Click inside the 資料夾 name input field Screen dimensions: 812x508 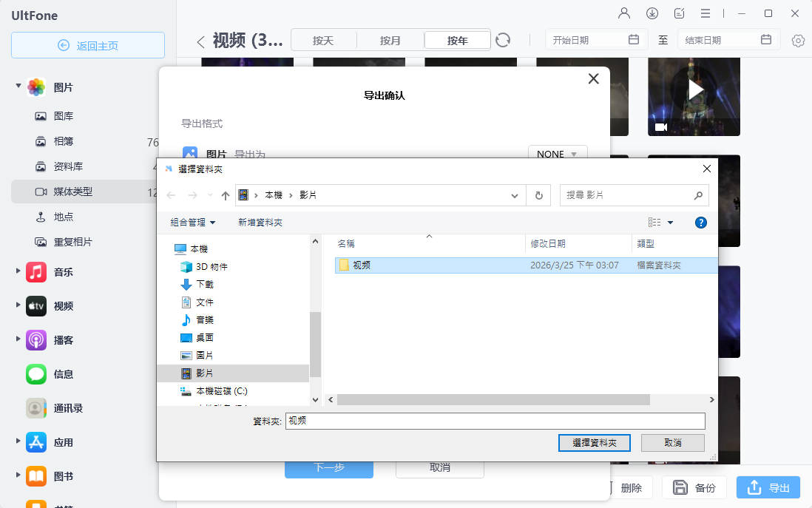tap(495, 421)
